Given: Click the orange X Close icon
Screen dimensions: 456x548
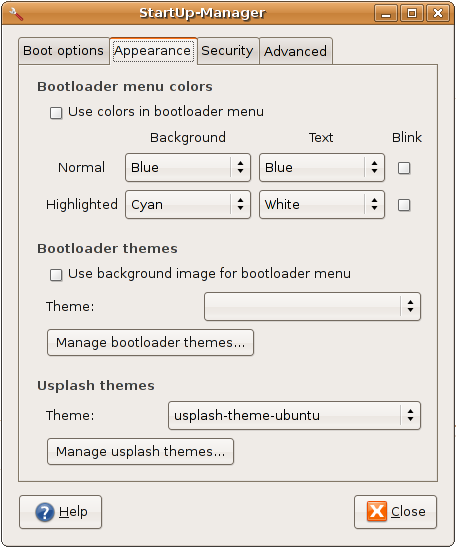Looking at the screenshot, I should click(377, 511).
